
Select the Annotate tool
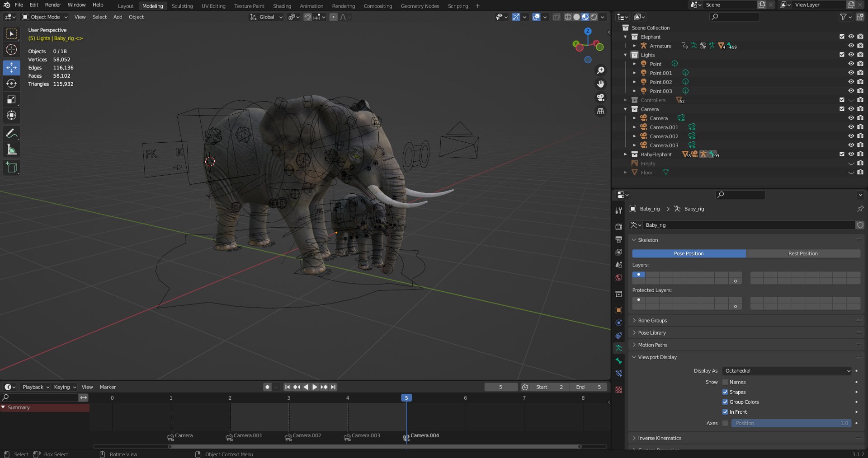coord(12,133)
